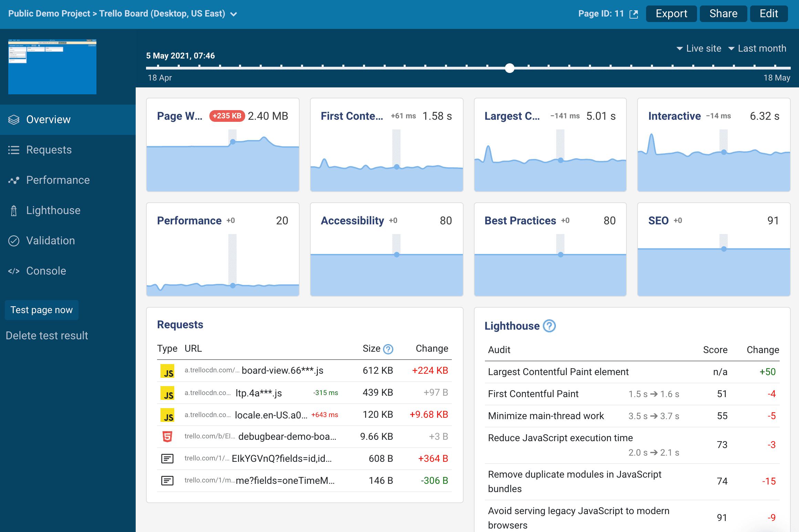Click the timeline slider handle at 5 May

click(x=510, y=68)
